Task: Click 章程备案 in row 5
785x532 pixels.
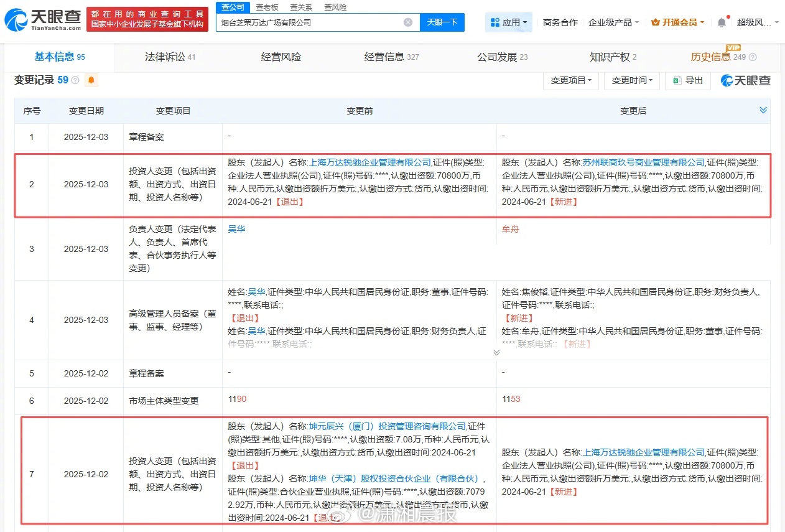Action: point(147,373)
